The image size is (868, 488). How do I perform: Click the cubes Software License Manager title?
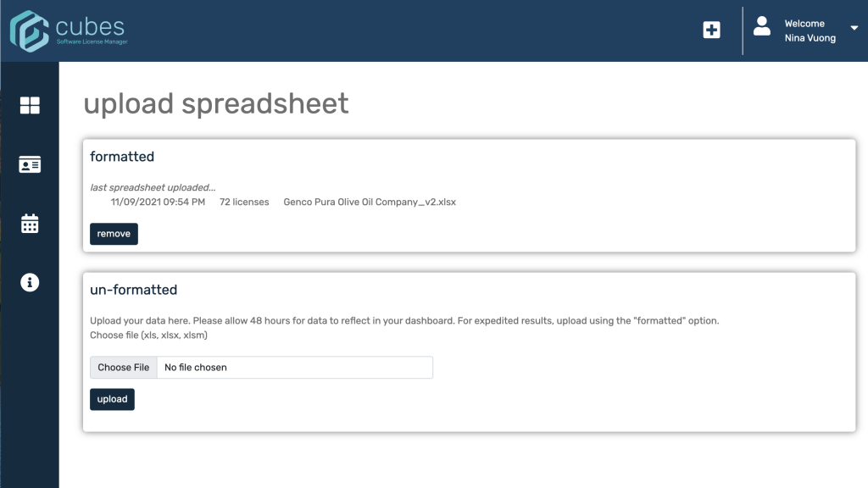[x=92, y=30]
